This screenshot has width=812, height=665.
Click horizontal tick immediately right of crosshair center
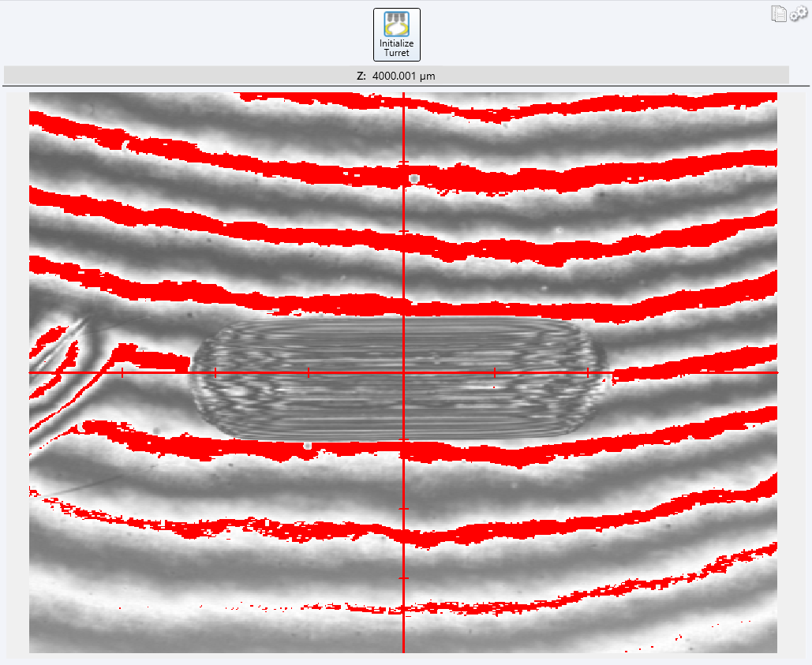(495, 372)
